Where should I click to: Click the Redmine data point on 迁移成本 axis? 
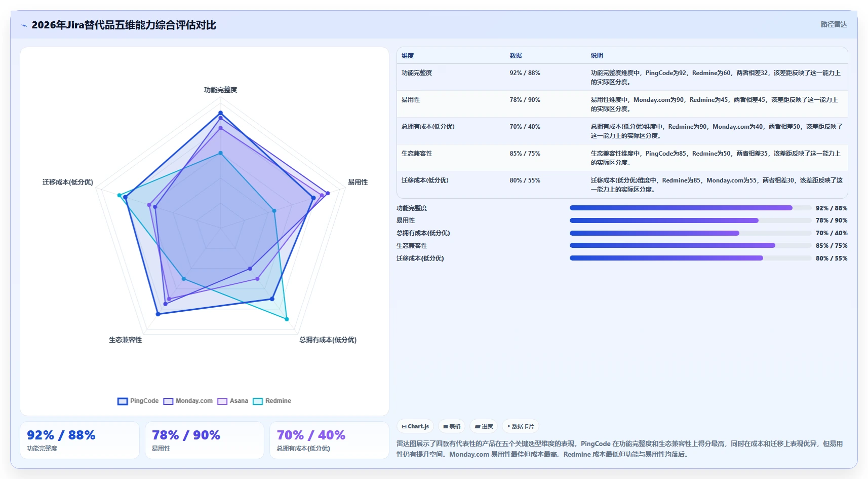tap(120, 195)
